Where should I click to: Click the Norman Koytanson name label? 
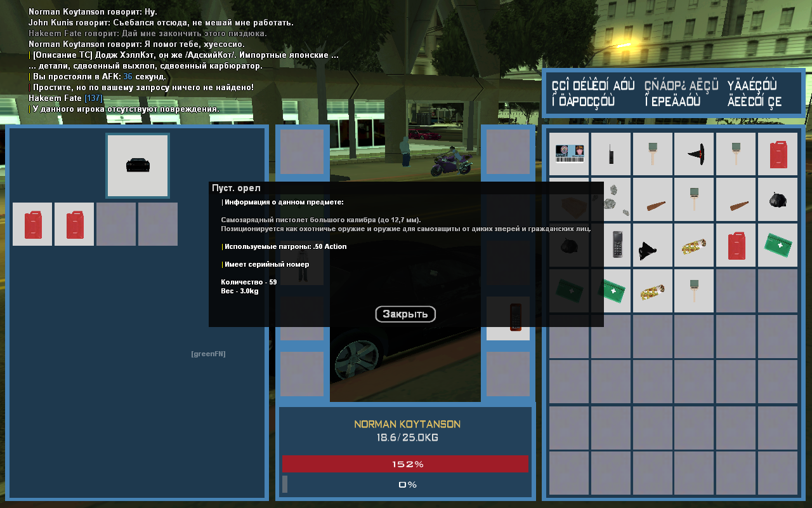click(407, 424)
